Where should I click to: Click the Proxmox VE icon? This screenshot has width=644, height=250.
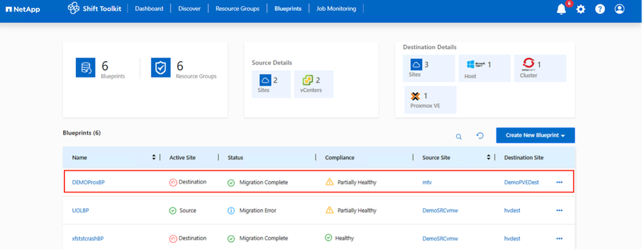pyautogui.click(x=415, y=96)
